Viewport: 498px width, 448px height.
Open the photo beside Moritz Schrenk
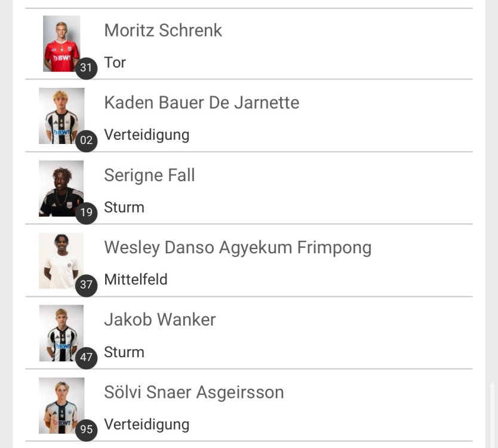61,43
